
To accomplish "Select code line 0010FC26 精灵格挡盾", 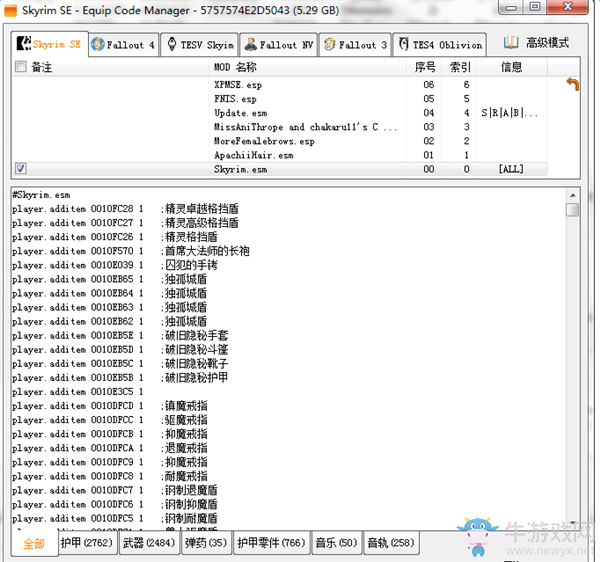I will point(115,237).
